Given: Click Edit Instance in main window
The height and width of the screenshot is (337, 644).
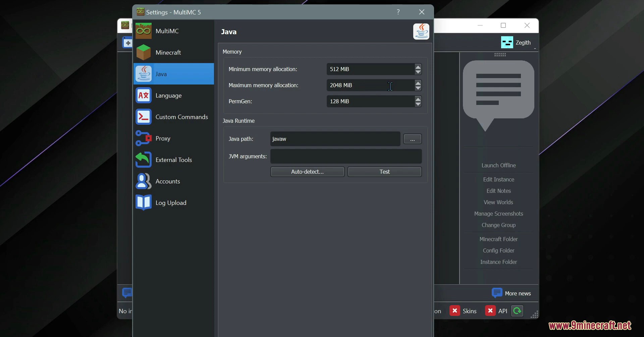Looking at the screenshot, I should [498, 179].
